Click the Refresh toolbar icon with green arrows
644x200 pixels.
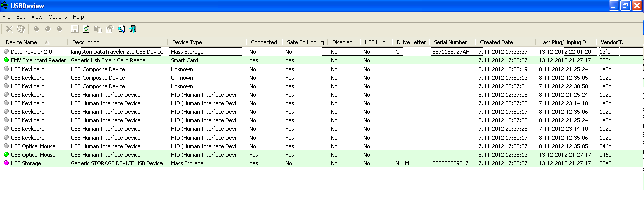click(86, 29)
